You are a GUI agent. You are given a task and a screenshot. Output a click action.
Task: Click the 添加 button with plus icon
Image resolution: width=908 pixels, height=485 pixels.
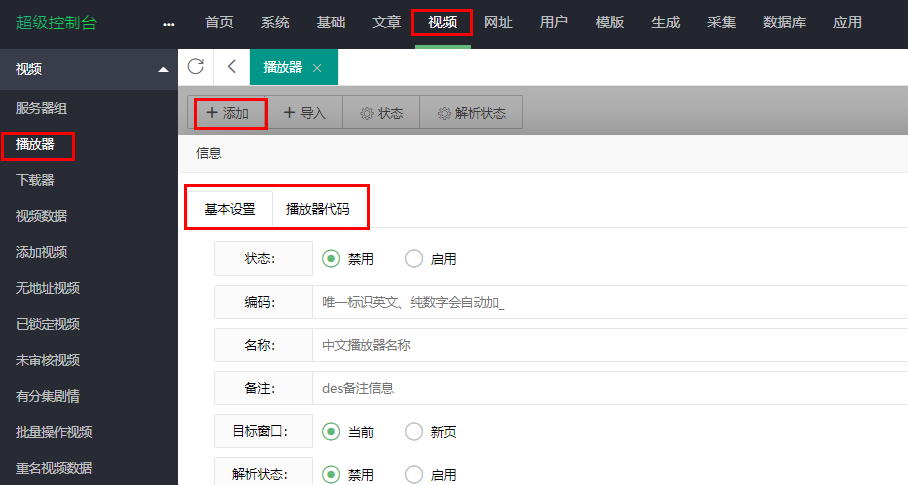pos(228,113)
